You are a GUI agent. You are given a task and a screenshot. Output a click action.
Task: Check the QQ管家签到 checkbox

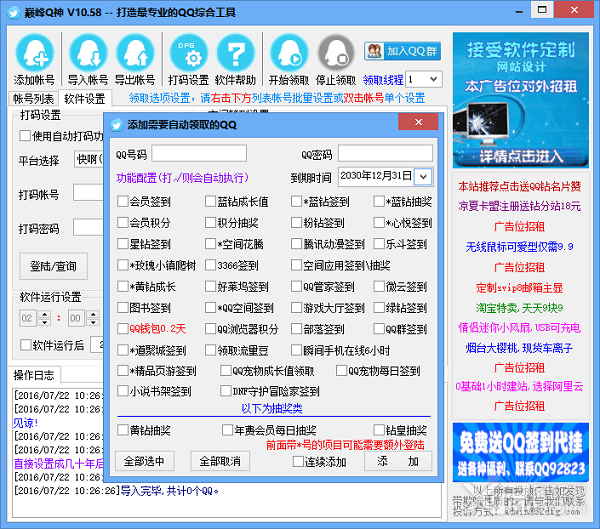pos(296,286)
